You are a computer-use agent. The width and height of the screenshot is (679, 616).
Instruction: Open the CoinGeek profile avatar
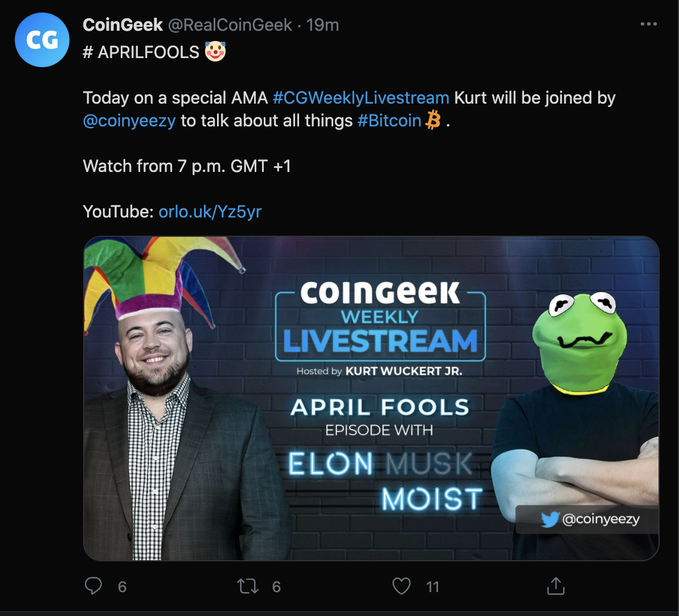[42, 40]
